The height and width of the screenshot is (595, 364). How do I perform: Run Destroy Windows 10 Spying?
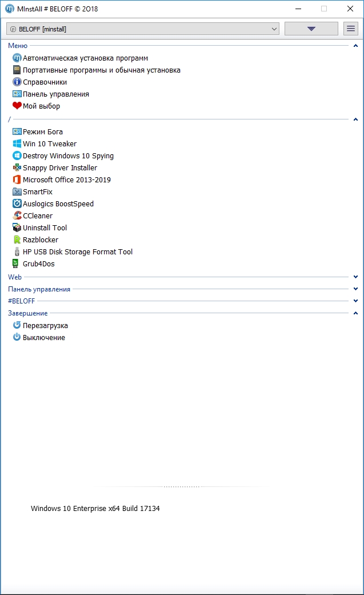point(69,156)
